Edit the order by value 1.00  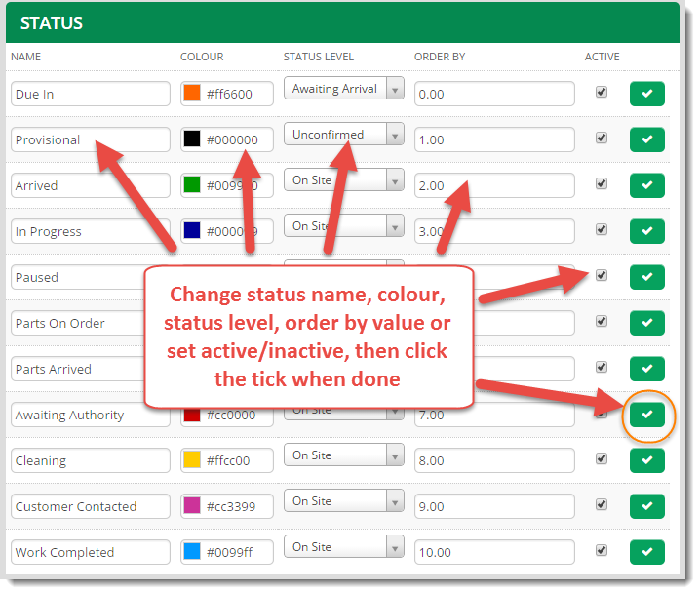pos(494,139)
